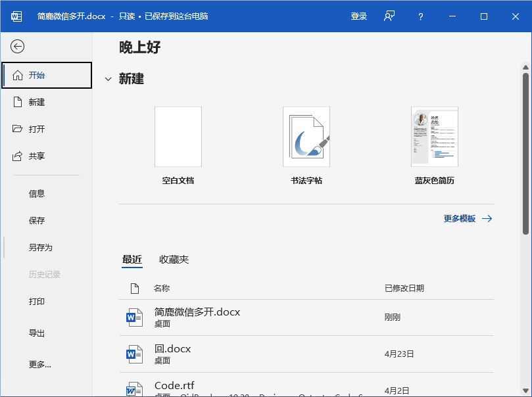Click the share icon beside 共享
This screenshot has width=532, height=397.
(x=17, y=156)
